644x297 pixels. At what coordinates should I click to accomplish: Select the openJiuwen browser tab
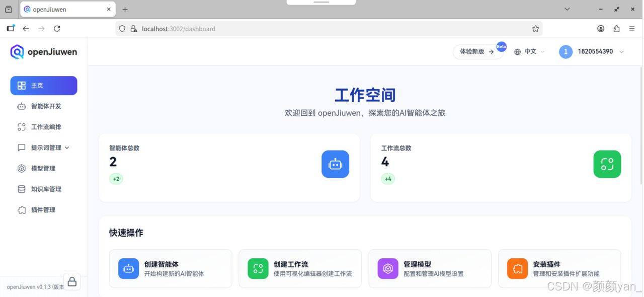point(67,9)
